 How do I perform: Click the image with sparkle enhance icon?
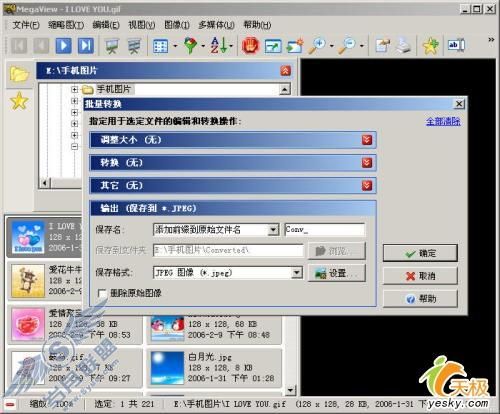[x=295, y=46]
